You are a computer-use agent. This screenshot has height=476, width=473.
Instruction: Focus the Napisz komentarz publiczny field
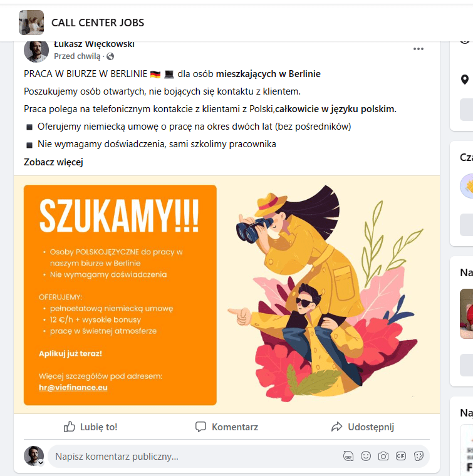point(194,456)
